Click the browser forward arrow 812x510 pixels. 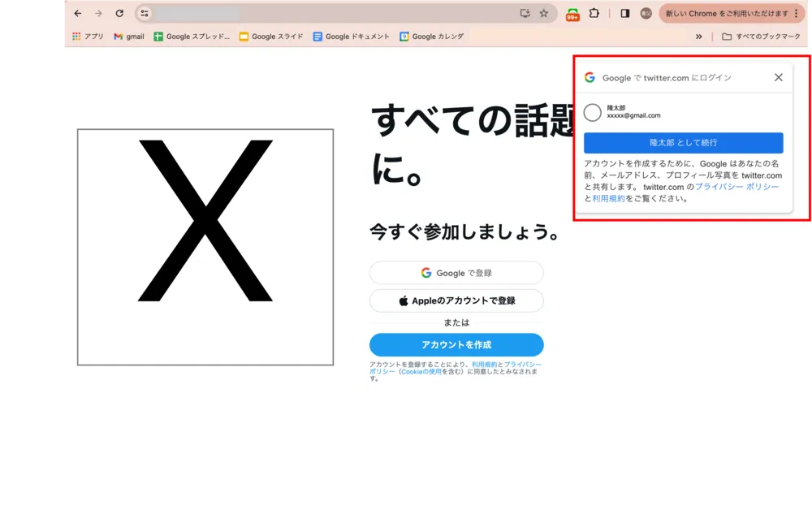pyautogui.click(x=98, y=14)
